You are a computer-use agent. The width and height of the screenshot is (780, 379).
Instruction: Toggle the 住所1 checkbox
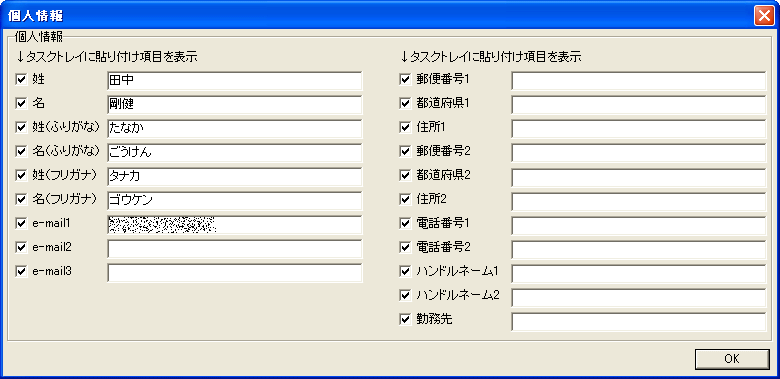[x=405, y=127]
